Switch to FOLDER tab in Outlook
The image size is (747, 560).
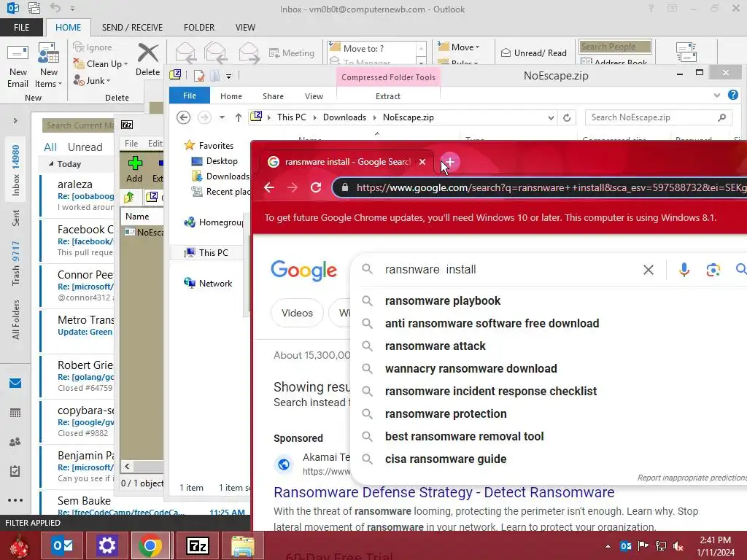(199, 27)
